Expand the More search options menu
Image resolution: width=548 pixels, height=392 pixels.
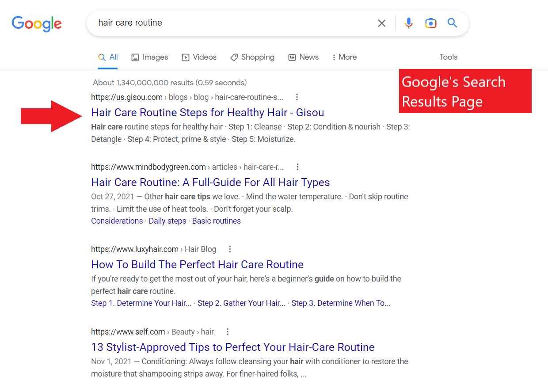tap(344, 57)
